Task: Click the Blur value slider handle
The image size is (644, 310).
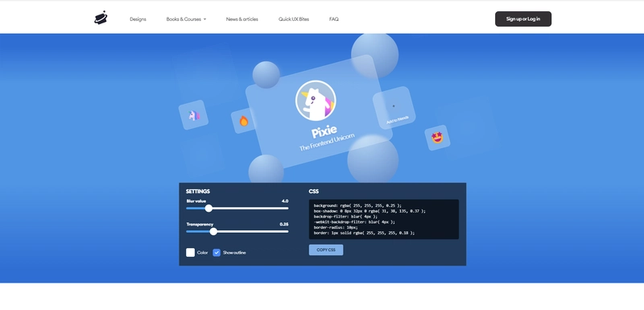Action: coord(208,209)
